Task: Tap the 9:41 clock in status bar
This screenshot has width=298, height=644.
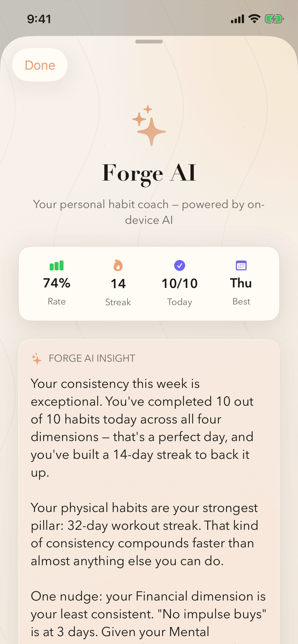Action: tap(39, 19)
